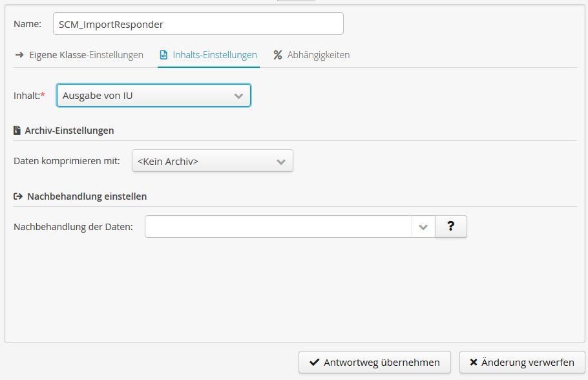This screenshot has width=588, height=380.
Task: Click Archiv-Einstellungen archive icon
Action: point(17,130)
